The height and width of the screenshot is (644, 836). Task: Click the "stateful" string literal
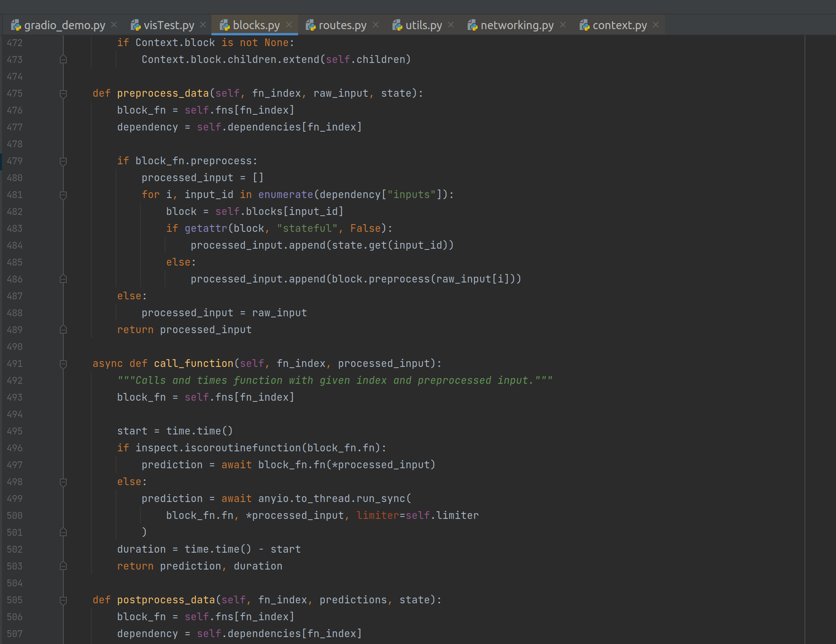click(x=307, y=229)
